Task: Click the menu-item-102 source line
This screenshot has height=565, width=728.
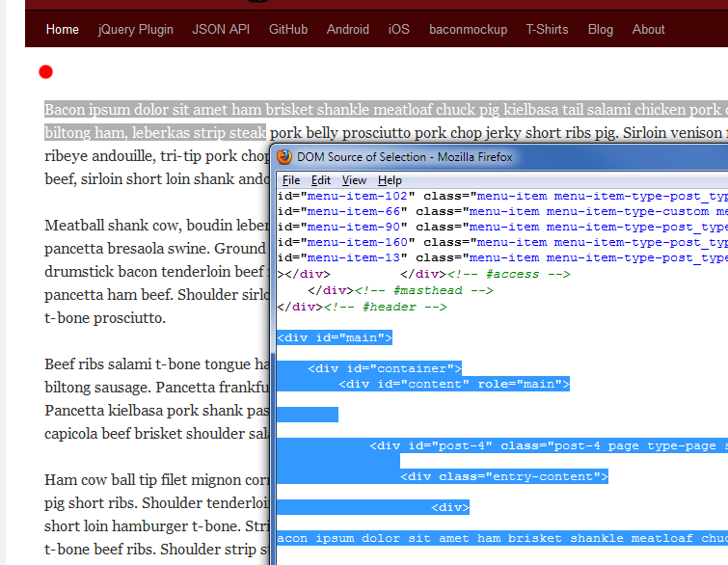Action: pyautogui.click(x=502, y=197)
